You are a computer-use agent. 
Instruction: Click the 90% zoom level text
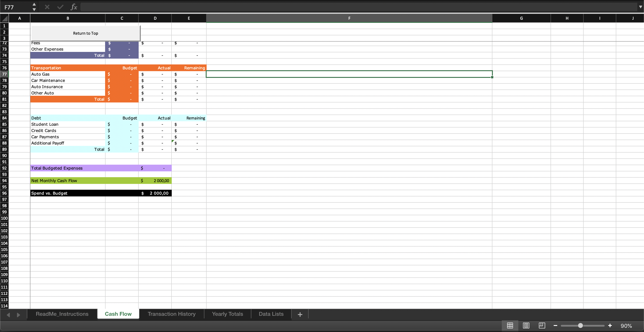(626, 326)
